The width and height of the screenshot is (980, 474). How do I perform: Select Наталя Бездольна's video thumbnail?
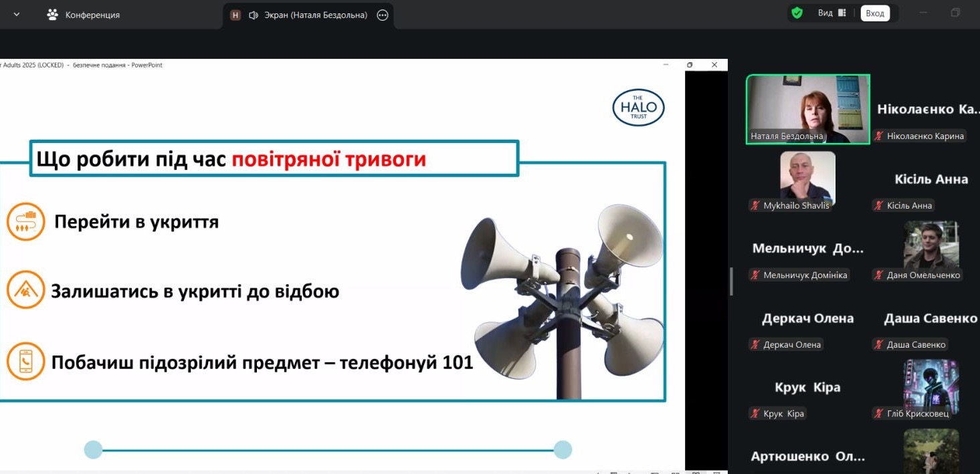pos(807,108)
